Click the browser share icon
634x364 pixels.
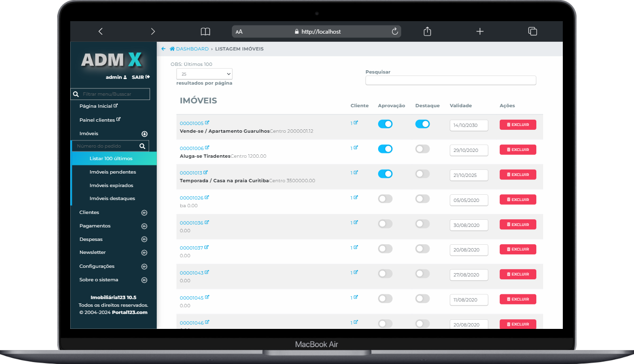427,31
